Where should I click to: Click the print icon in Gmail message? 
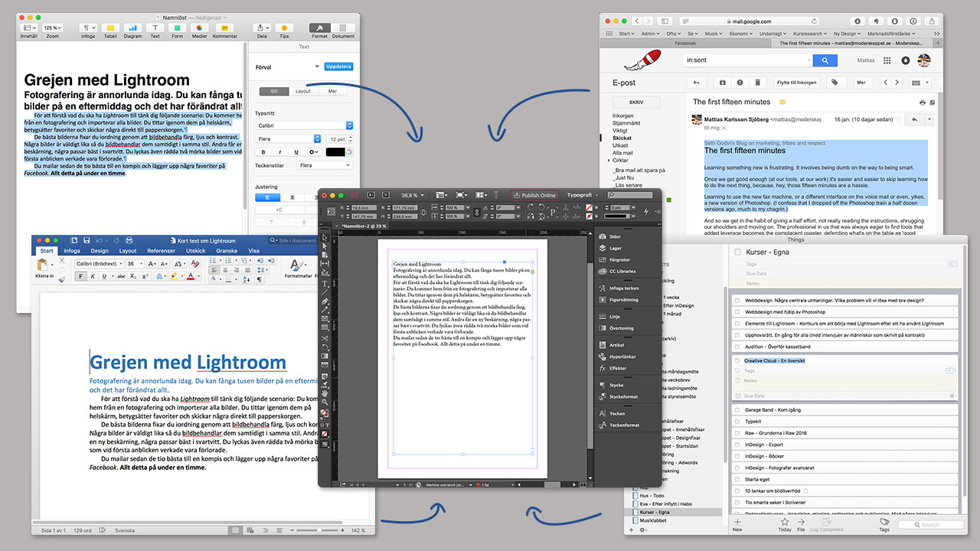923,102
